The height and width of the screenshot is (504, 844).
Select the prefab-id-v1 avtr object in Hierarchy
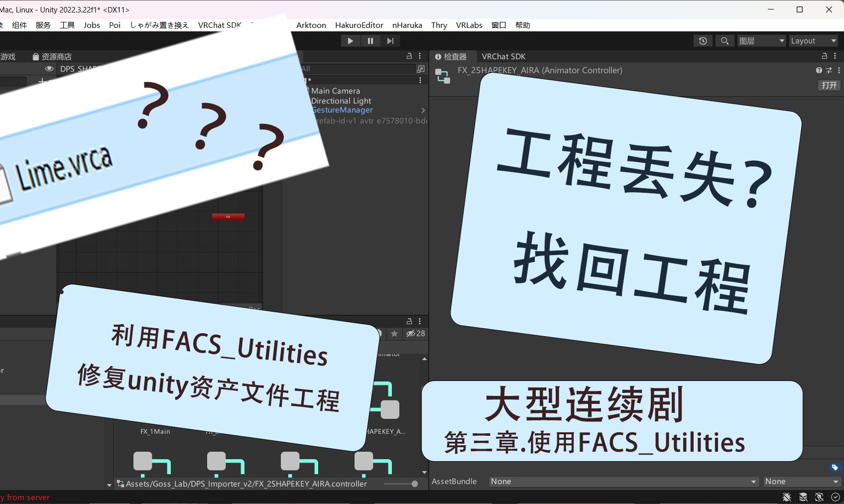click(x=371, y=121)
